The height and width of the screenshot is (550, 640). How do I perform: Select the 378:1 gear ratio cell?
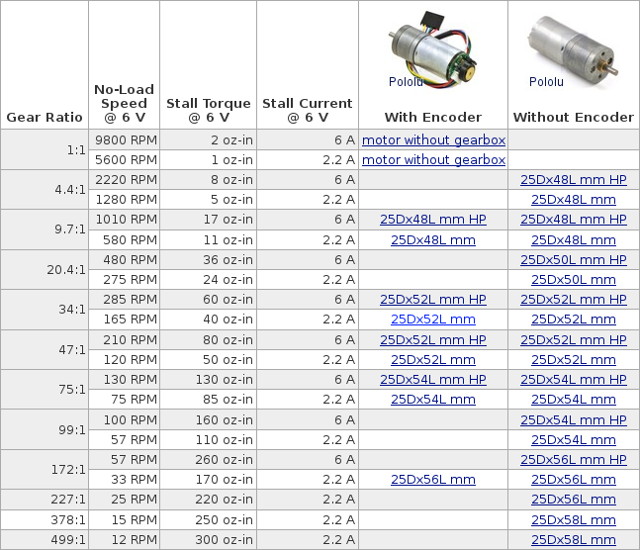[44, 520]
